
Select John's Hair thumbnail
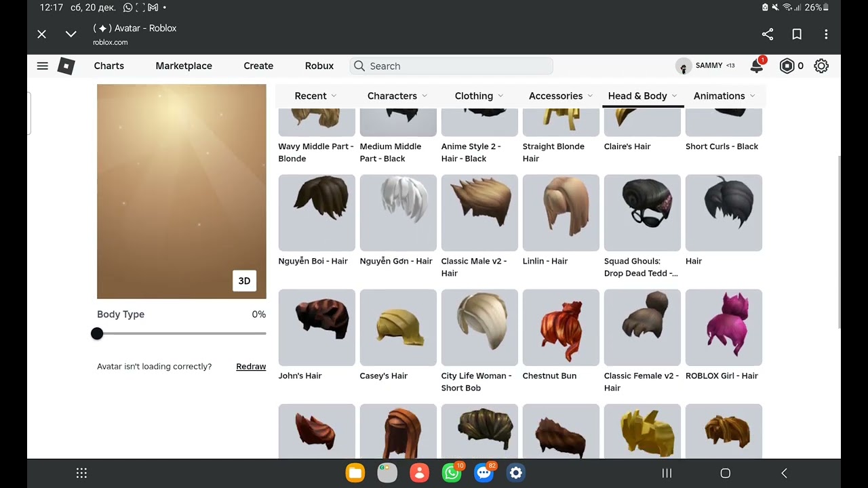click(x=317, y=327)
